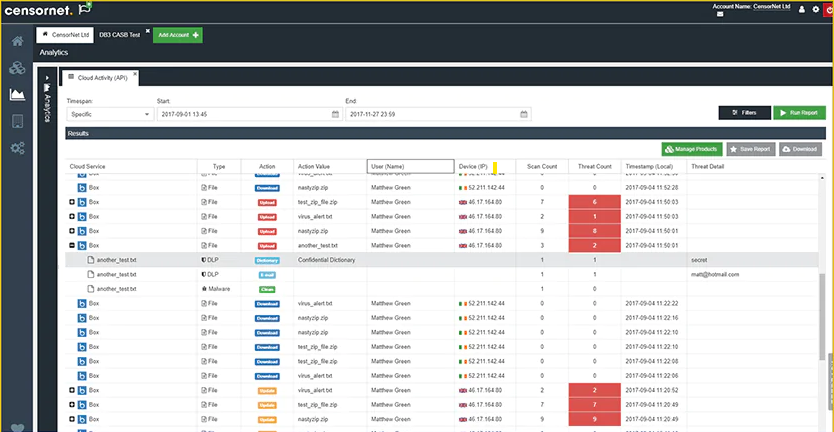Select the Analytics chart icon in the sidebar
This screenshot has height=432, width=834.
point(18,95)
